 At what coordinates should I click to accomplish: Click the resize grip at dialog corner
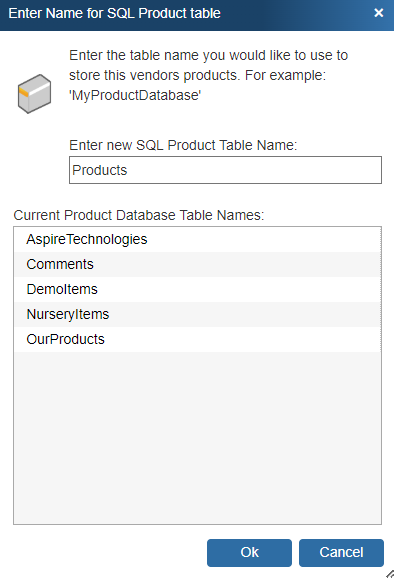[390, 574]
